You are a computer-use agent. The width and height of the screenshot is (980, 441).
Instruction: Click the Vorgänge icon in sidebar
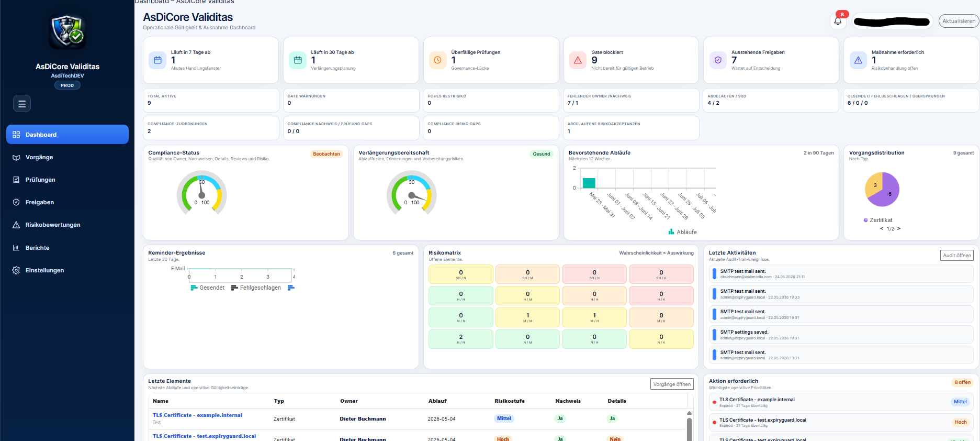pos(16,157)
